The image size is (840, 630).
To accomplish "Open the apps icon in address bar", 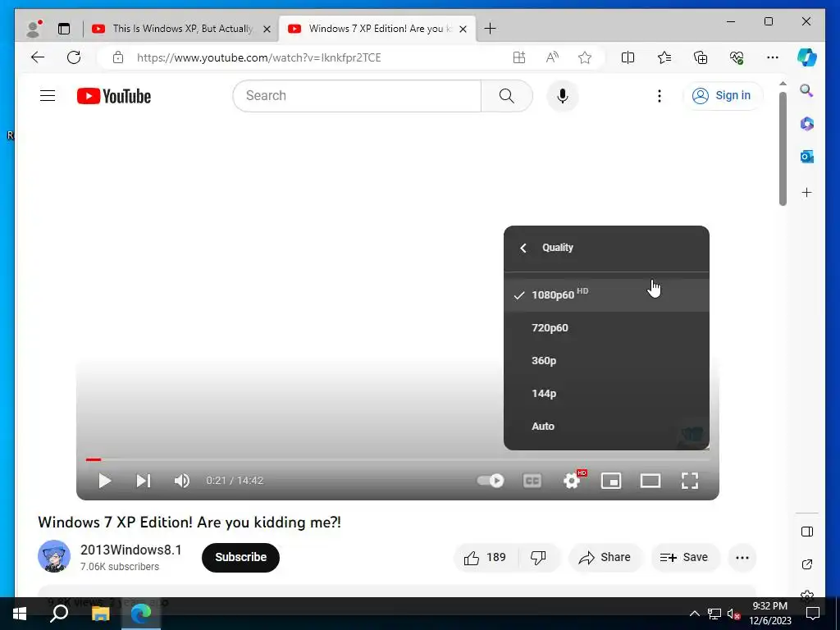I will coord(518,57).
